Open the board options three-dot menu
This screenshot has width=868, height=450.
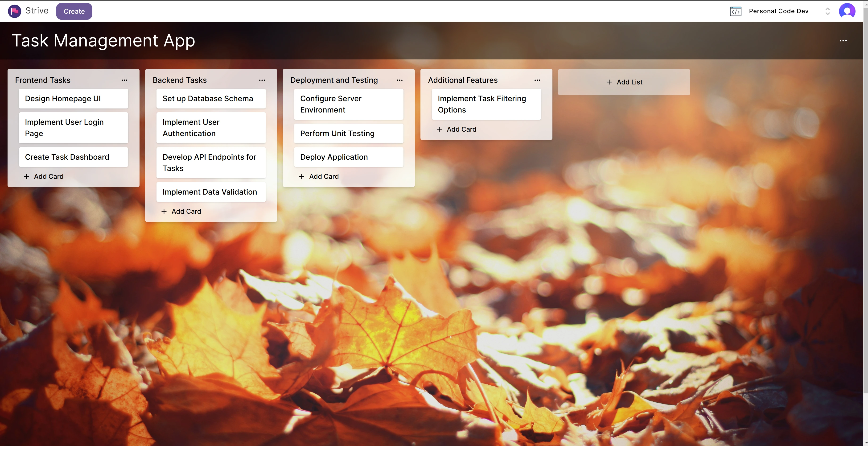point(843,41)
